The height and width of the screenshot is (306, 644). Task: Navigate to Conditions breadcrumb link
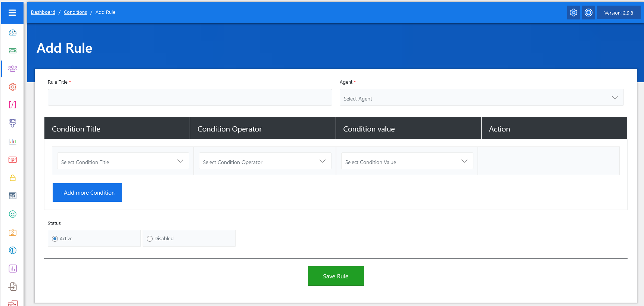[x=75, y=12]
